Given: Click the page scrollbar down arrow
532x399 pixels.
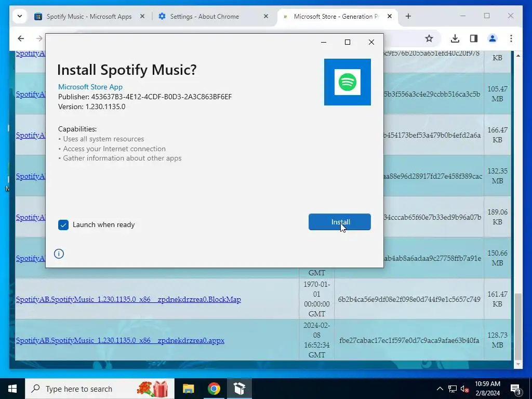Looking at the screenshot, I should point(518,364).
